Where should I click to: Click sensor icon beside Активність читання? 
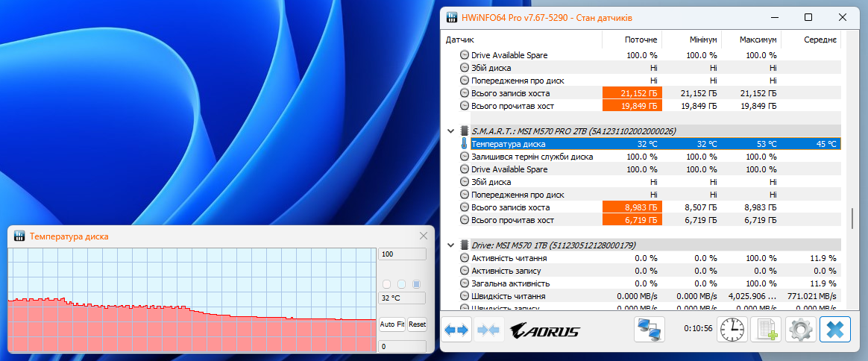point(464,258)
